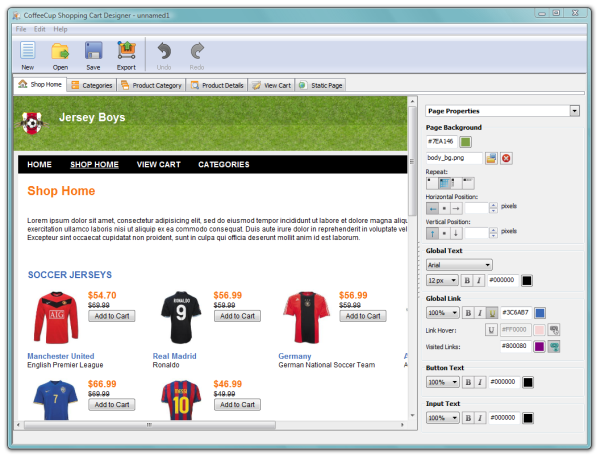Select the tile repeat icon
Screen dimensions: 600x456
click(444, 183)
